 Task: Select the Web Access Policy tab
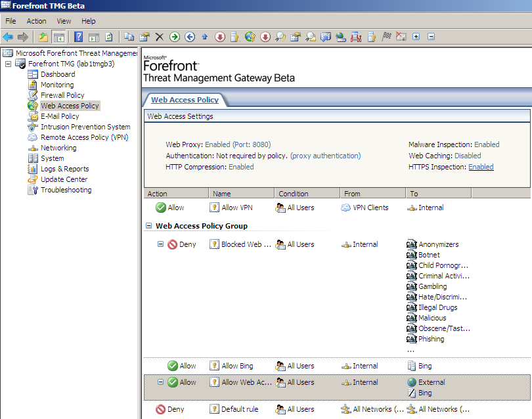point(185,100)
